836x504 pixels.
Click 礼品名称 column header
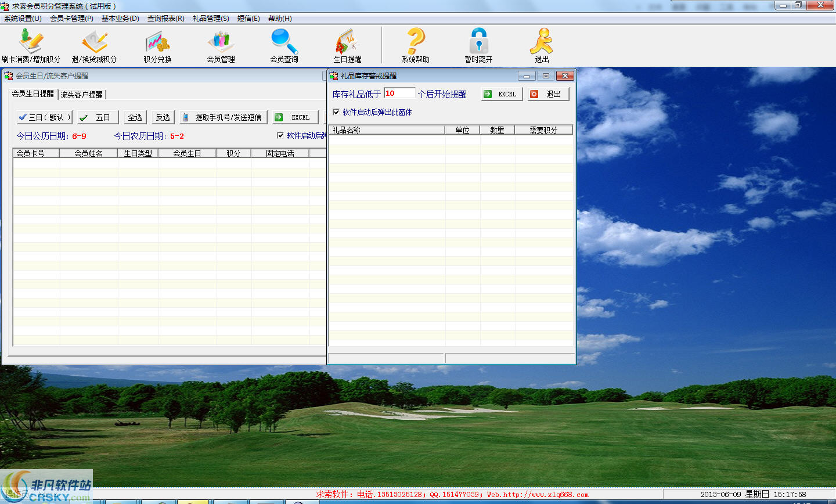pyautogui.click(x=387, y=130)
